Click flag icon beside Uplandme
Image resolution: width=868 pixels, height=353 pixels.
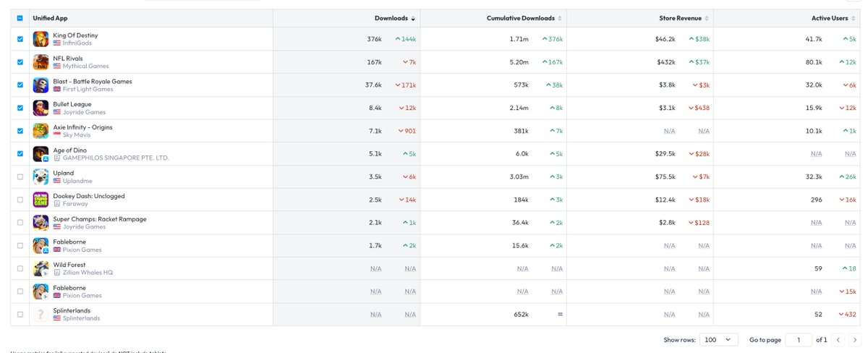click(57, 182)
